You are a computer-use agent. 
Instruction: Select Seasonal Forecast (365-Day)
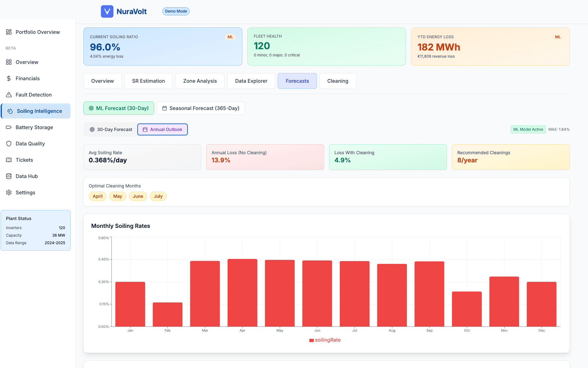click(201, 108)
